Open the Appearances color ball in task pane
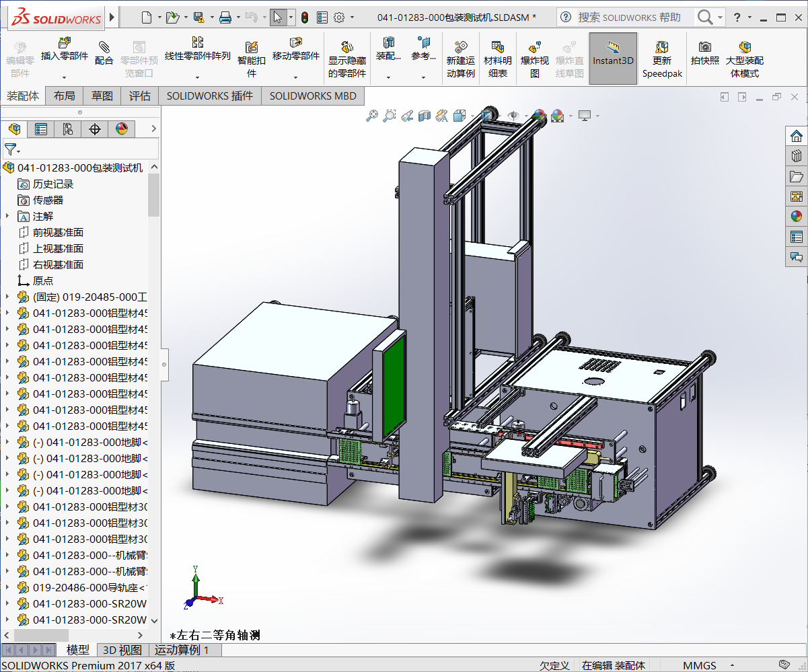 tap(797, 216)
